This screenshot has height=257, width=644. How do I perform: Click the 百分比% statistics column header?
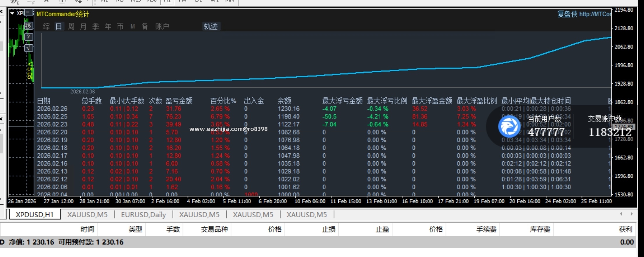[223, 101]
